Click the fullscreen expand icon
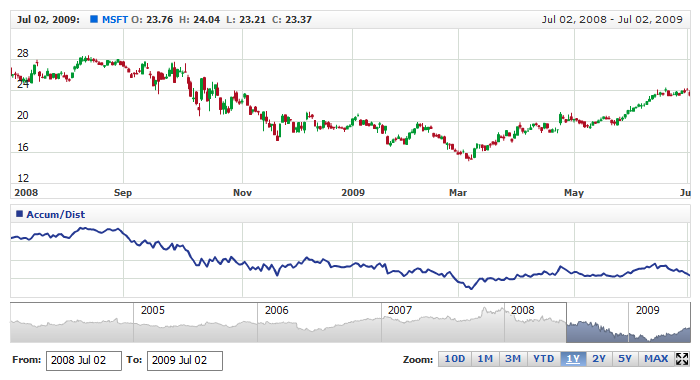 (682, 359)
